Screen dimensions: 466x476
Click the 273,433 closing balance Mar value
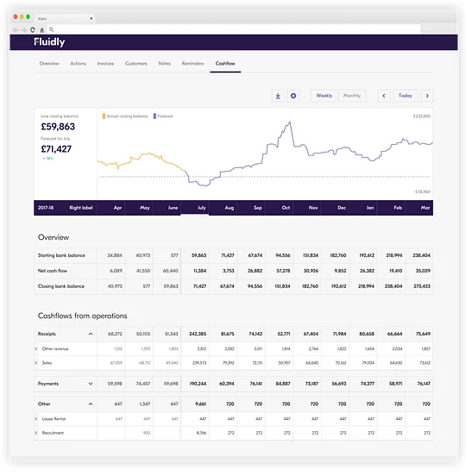[422, 286]
